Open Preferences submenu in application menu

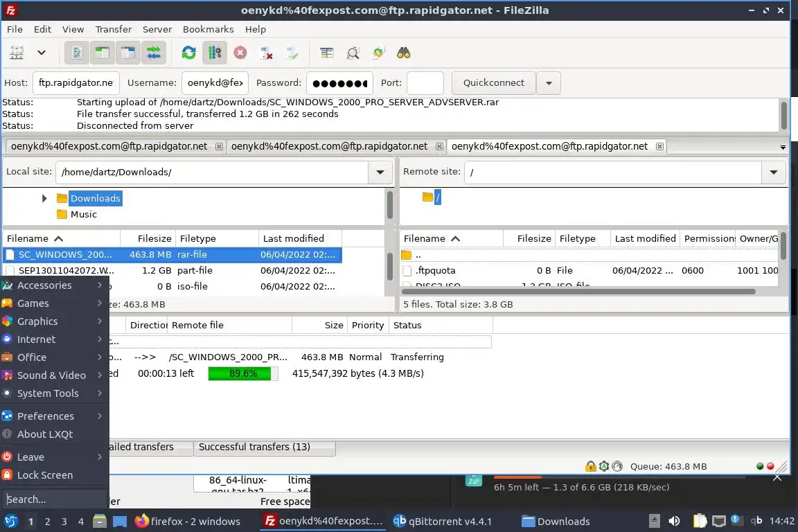tap(55, 416)
